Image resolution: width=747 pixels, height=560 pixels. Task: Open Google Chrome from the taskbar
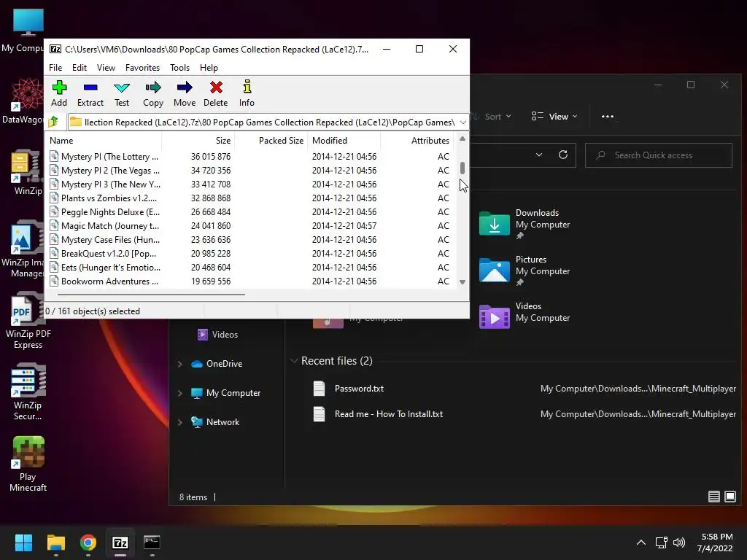coord(88,542)
